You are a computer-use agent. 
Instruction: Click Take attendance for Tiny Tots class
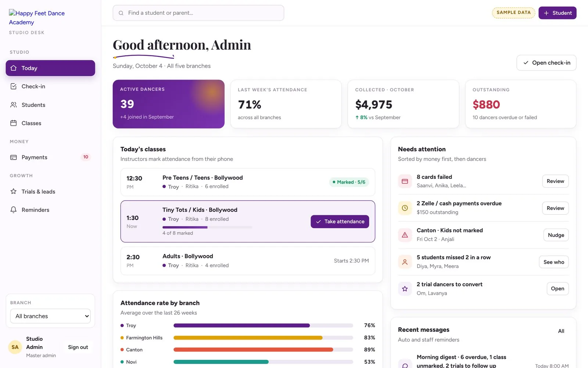[340, 222]
